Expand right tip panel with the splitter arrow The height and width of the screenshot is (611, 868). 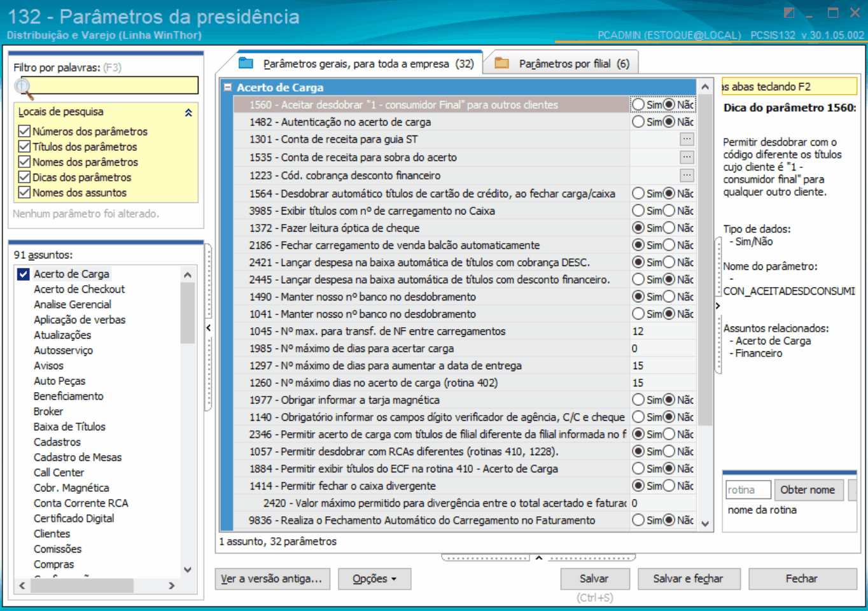[718, 306]
